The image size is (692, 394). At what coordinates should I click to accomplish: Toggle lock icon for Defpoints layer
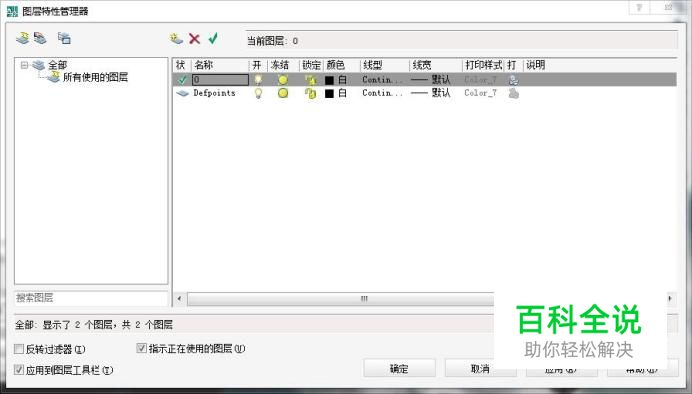311,93
